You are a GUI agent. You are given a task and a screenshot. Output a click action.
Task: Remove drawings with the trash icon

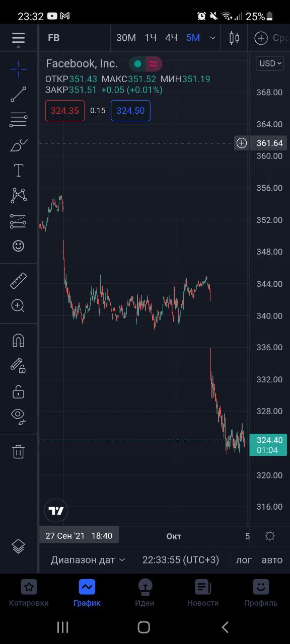tap(19, 451)
